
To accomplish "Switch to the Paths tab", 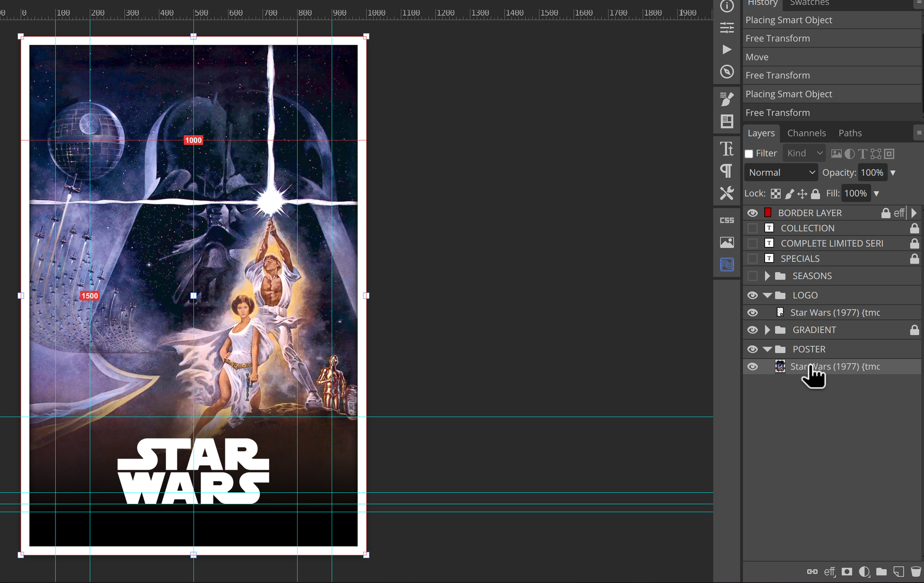I will point(850,133).
